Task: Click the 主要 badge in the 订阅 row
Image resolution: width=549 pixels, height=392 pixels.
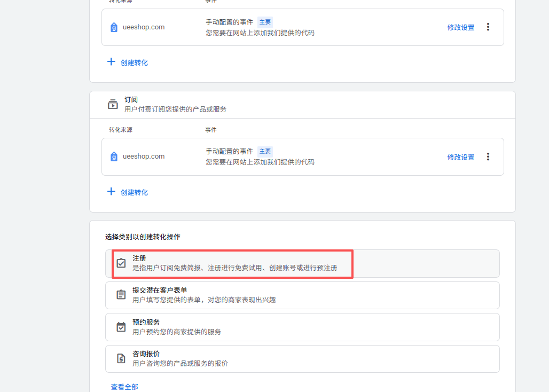Action: [265, 151]
